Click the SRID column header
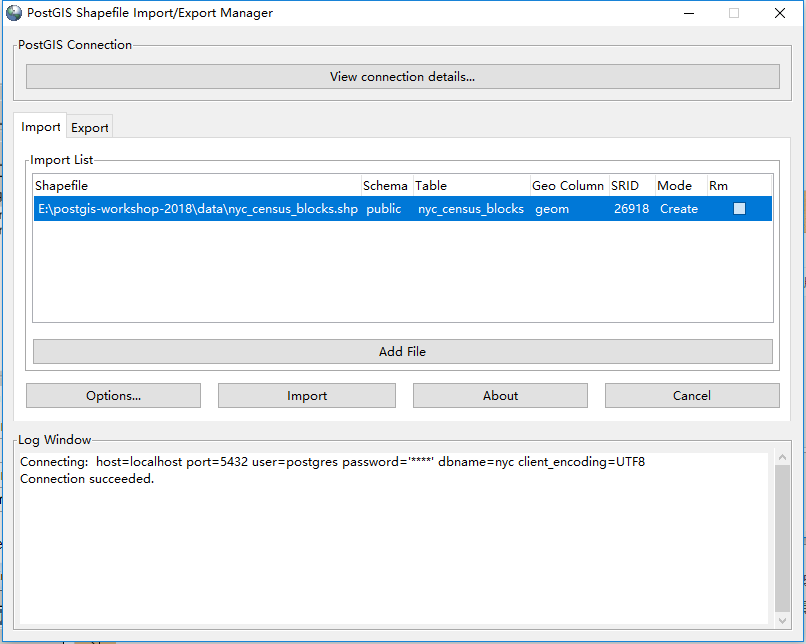This screenshot has height=644, width=806. [x=631, y=186]
